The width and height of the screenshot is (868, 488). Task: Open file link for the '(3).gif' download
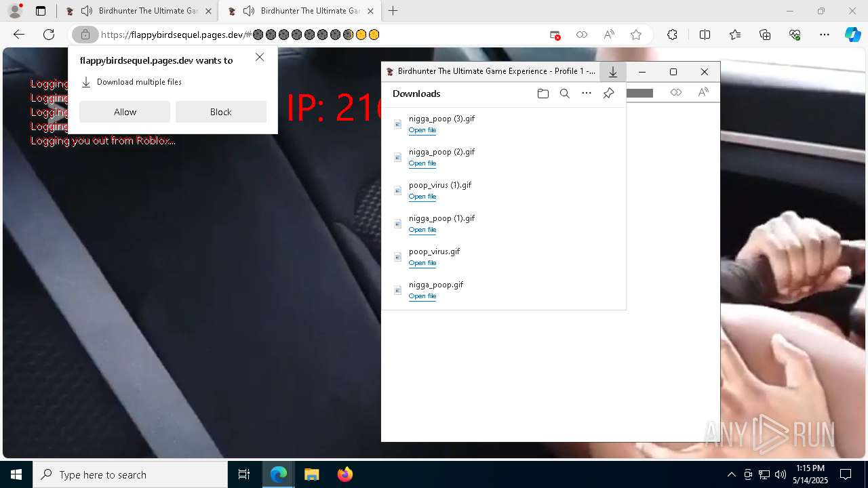point(422,130)
